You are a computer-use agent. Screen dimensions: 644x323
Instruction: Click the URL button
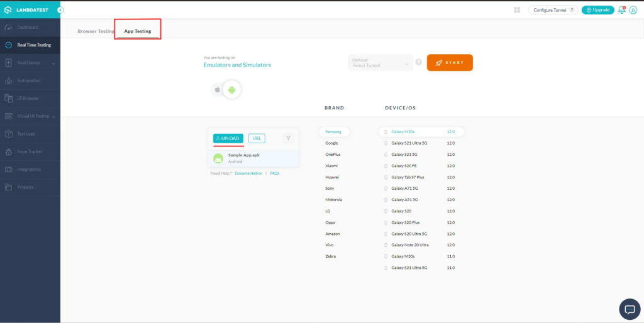tap(257, 139)
